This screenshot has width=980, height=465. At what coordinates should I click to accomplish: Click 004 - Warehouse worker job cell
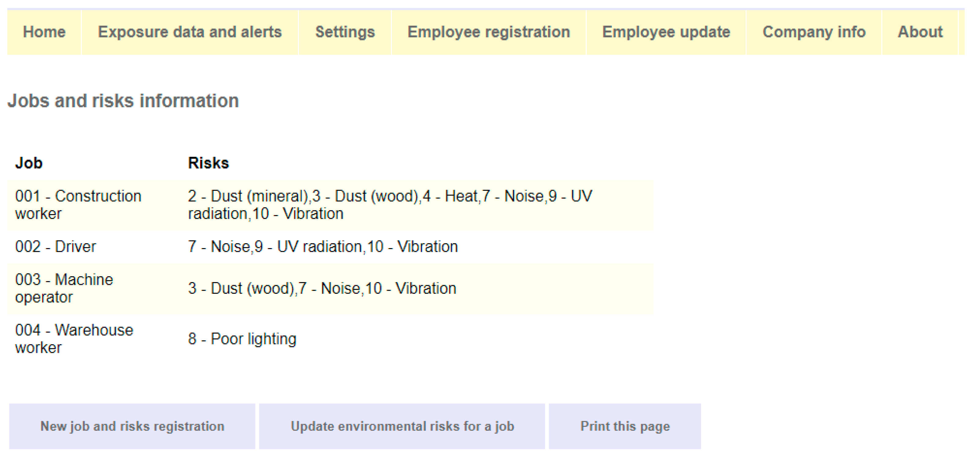[x=74, y=338]
